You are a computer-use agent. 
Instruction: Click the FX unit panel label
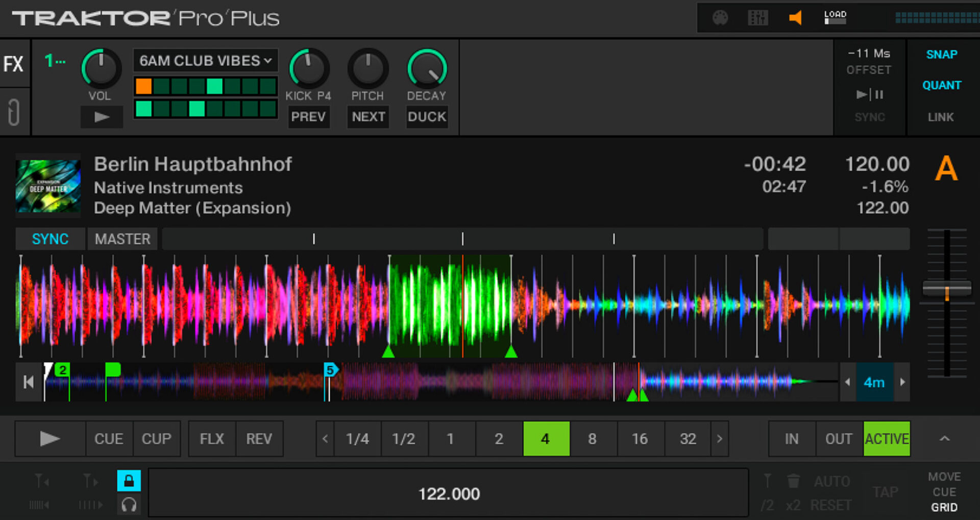click(x=14, y=64)
